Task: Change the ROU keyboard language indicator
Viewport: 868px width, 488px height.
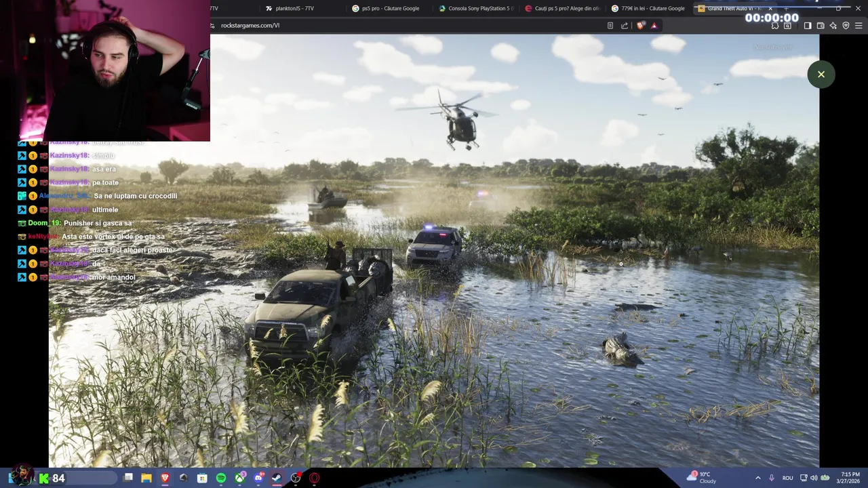Action: (x=787, y=478)
